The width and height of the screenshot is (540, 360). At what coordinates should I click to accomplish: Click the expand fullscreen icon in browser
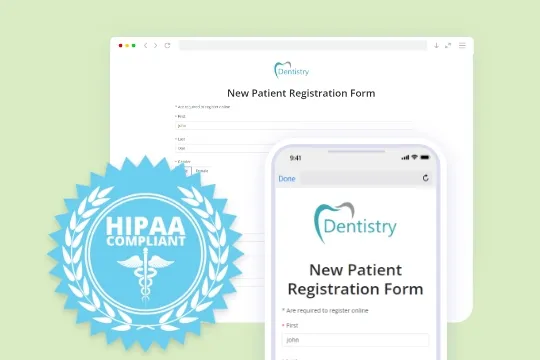448,45
